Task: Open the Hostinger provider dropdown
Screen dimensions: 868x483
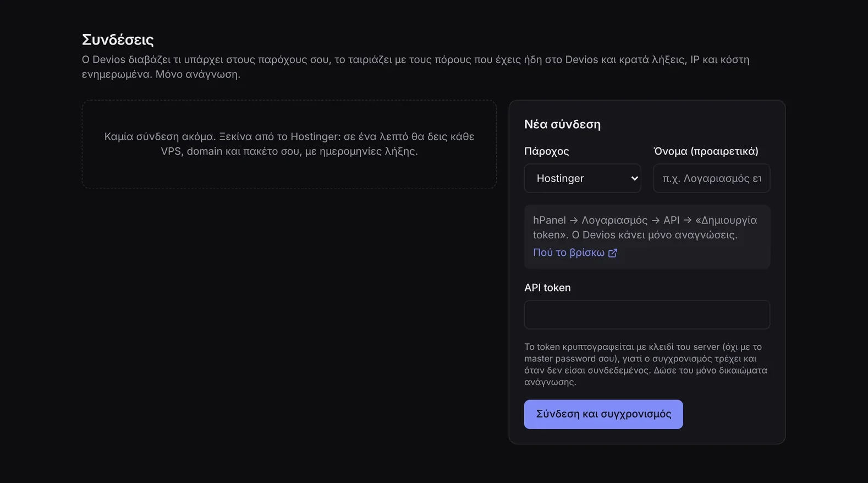Action: tap(583, 178)
